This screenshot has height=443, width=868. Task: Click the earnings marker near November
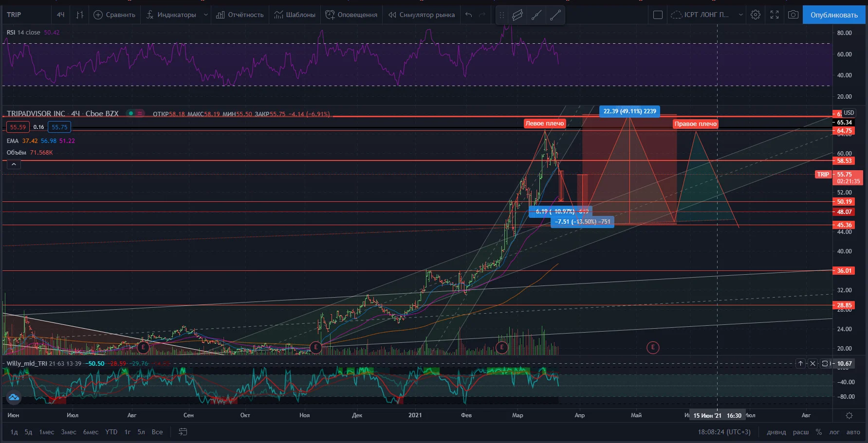click(316, 347)
